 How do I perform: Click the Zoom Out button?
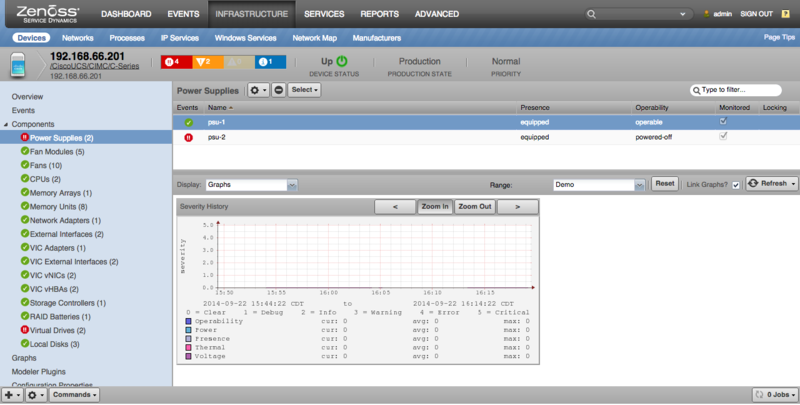point(474,207)
